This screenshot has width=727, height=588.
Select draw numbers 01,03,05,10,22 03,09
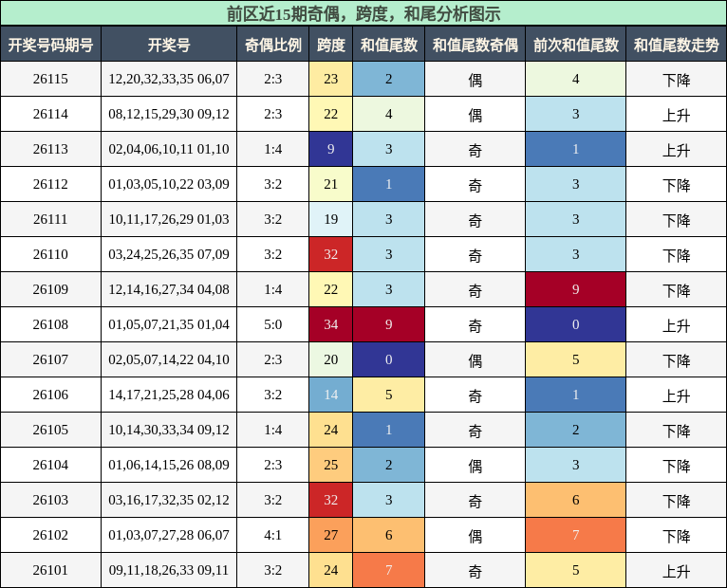pos(169,184)
